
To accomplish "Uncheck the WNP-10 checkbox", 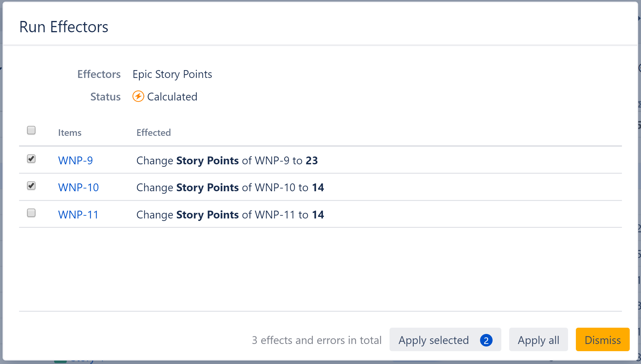I will [31, 186].
